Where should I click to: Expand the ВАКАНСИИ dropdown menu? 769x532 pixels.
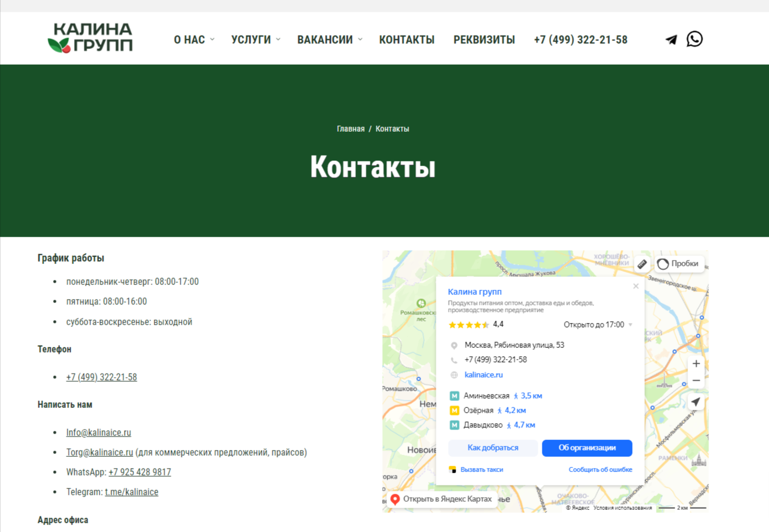(329, 40)
